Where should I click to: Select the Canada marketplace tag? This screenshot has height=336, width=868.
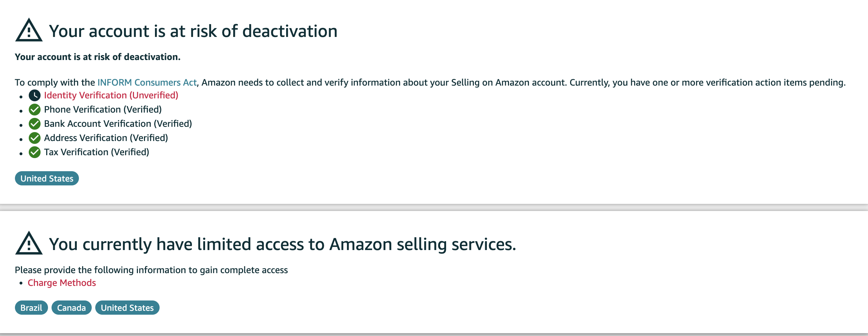[x=71, y=308]
